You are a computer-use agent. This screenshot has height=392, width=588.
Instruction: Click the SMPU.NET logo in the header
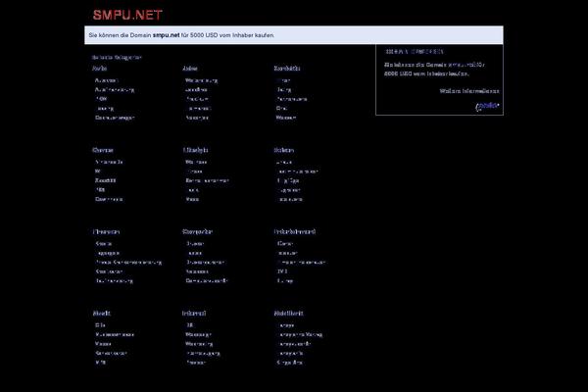[x=127, y=14]
